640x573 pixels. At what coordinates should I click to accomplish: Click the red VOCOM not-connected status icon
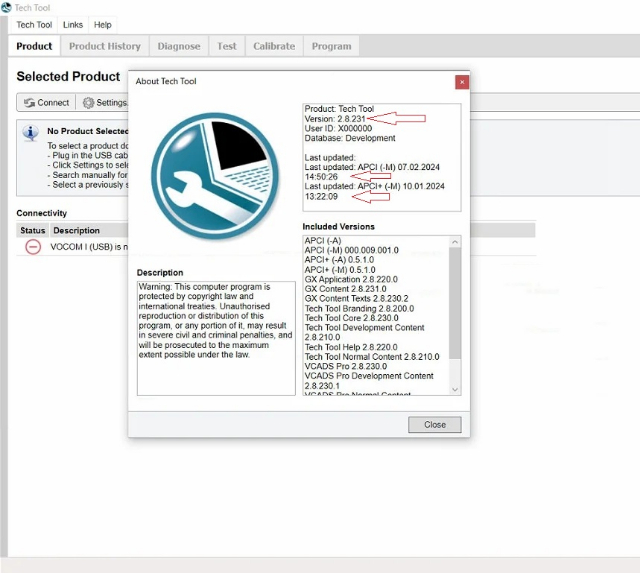(33, 247)
